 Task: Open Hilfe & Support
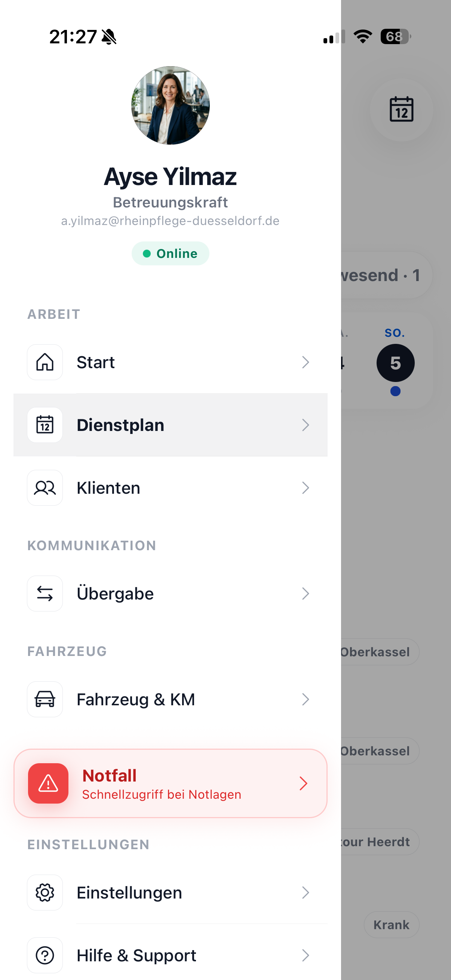[x=171, y=955]
